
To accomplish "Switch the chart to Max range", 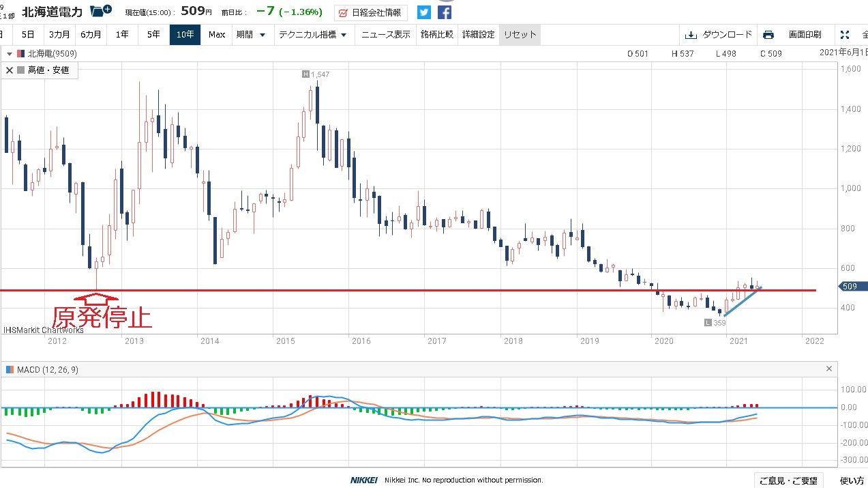I will (x=217, y=35).
